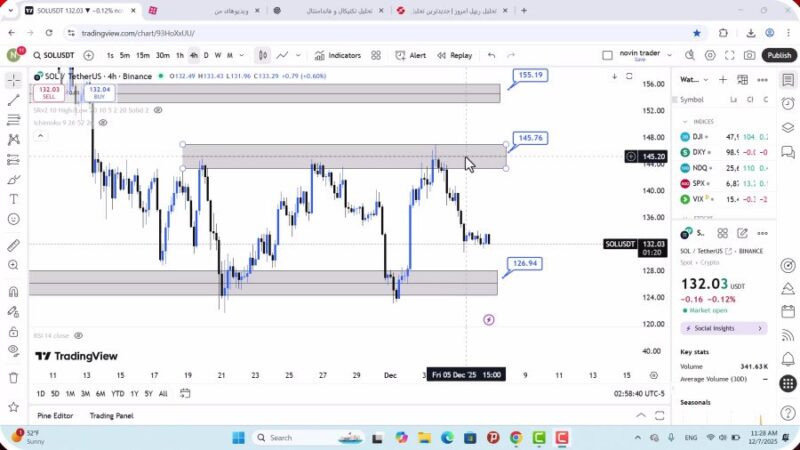Select the 1Y date range
The width and height of the screenshot is (800, 450).
(x=133, y=394)
